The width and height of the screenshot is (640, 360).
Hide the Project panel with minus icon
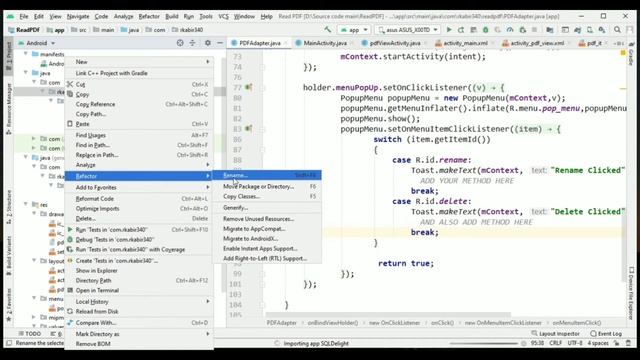220,43
